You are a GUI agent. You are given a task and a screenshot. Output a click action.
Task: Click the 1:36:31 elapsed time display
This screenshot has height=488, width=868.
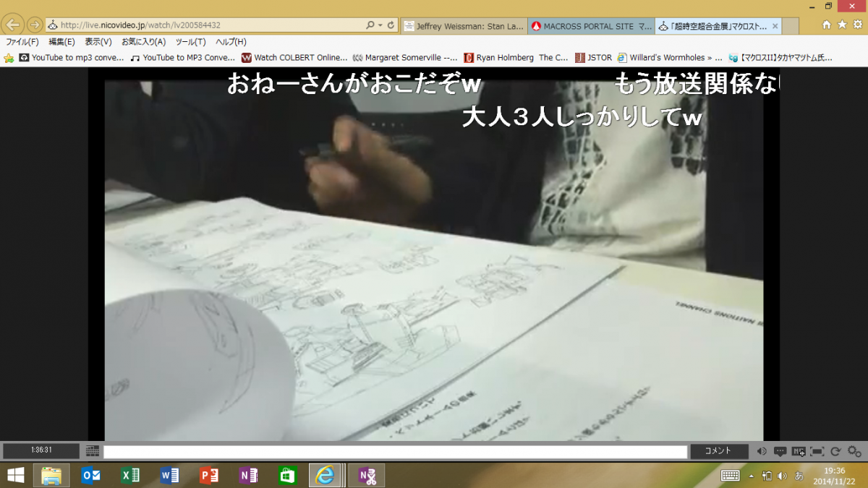click(x=41, y=450)
